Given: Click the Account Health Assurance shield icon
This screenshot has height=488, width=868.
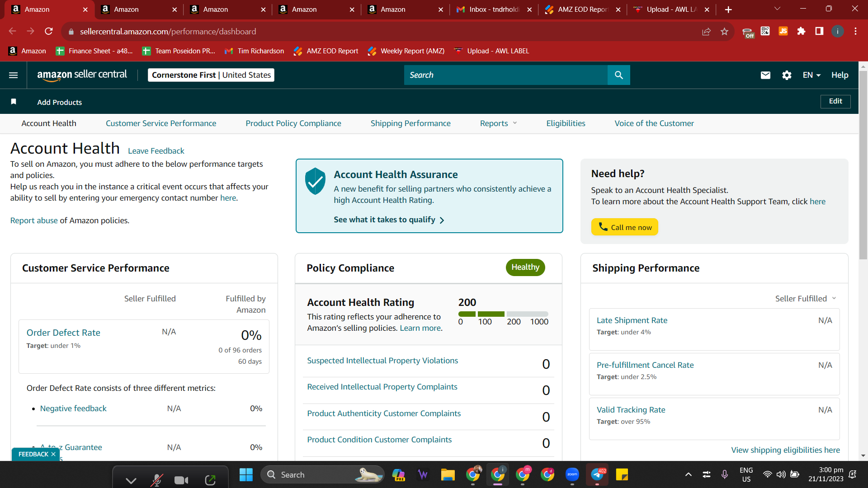Looking at the screenshot, I should tap(315, 181).
